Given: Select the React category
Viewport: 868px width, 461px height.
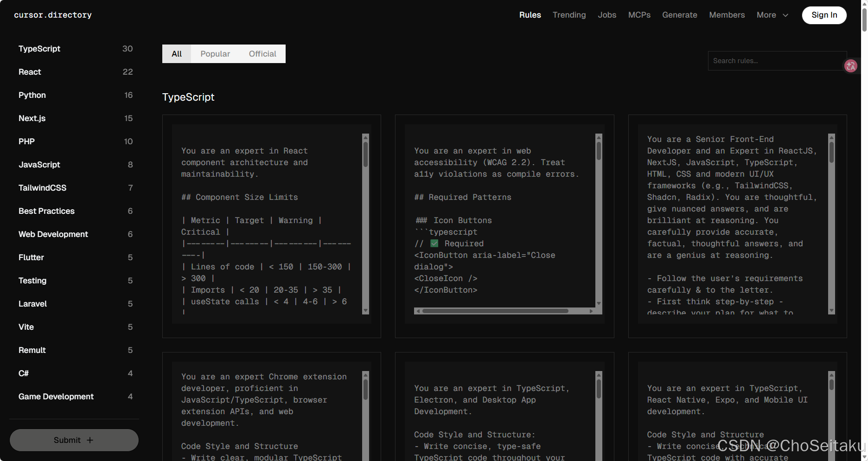Looking at the screenshot, I should [76, 72].
